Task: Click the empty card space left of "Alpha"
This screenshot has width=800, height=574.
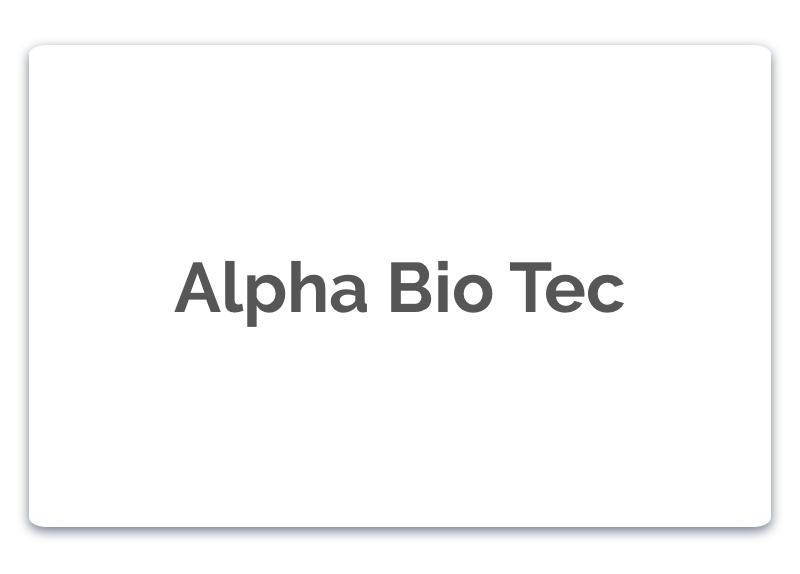Action: pyautogui.click(x=100, y=287)
